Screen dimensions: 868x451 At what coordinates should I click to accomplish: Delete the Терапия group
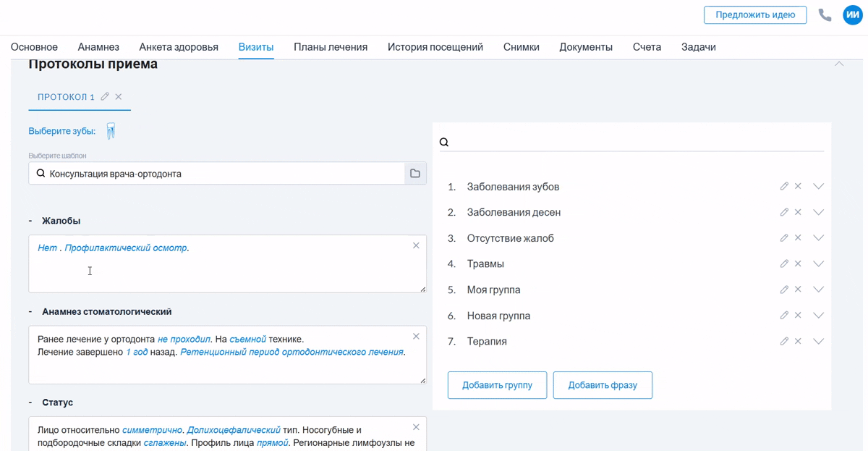[798, 341]
